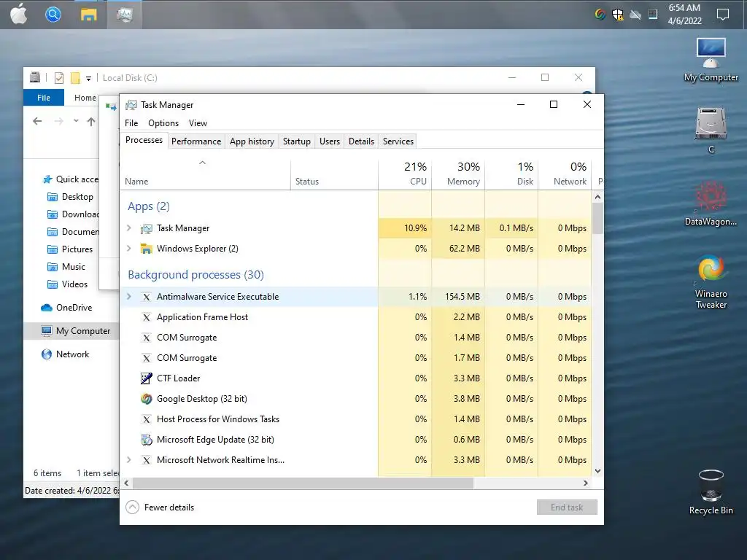Open the Home tab in Explorer window
Image resolution: width=747 pixels, height=560 pixels.
pos(85,98)
